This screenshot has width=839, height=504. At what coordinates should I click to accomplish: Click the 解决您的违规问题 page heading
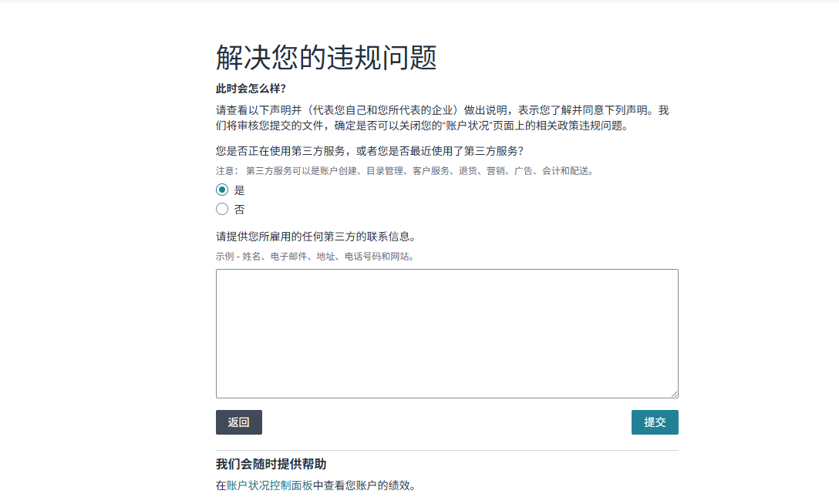pos(326,58)
